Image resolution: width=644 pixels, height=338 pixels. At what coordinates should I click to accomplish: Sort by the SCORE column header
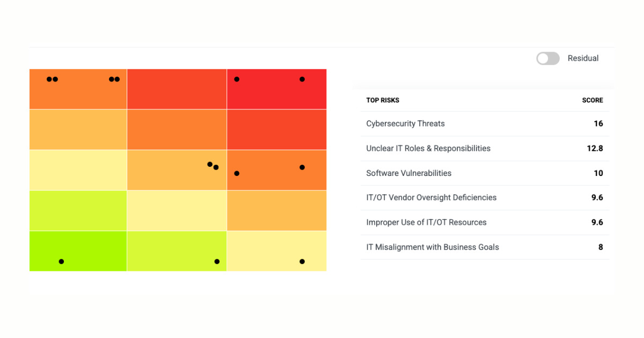(592, 100)
